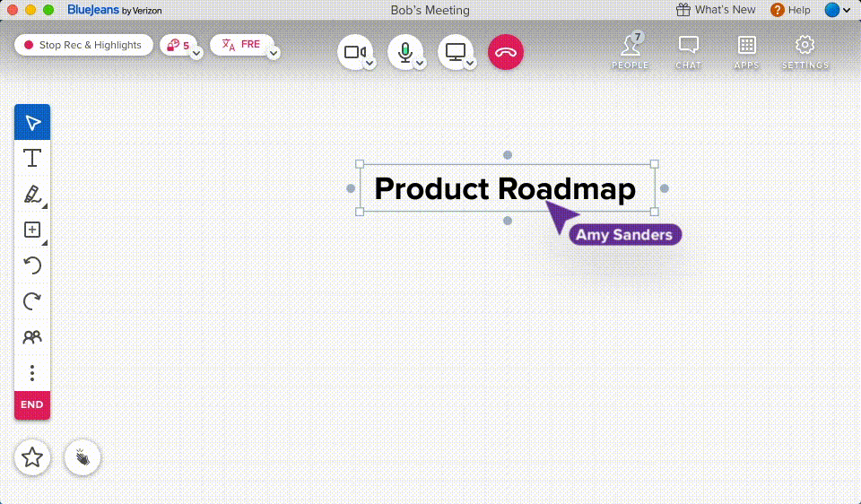Click the Amy Sanders cursor label
The width and height of the screenshot is (861, 504).
625,234
